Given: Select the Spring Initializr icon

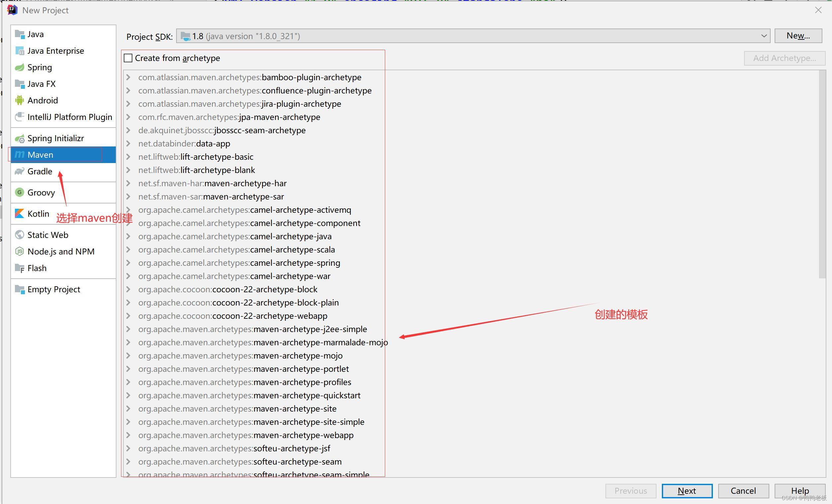Looking at the screenshot, I should (x=20, y=139).
